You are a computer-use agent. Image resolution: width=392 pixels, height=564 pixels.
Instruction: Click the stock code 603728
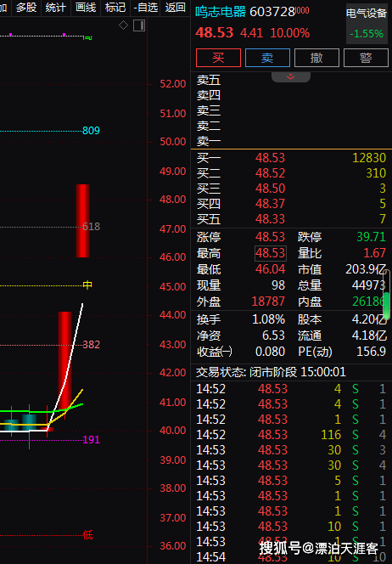[x=272, y=12]
